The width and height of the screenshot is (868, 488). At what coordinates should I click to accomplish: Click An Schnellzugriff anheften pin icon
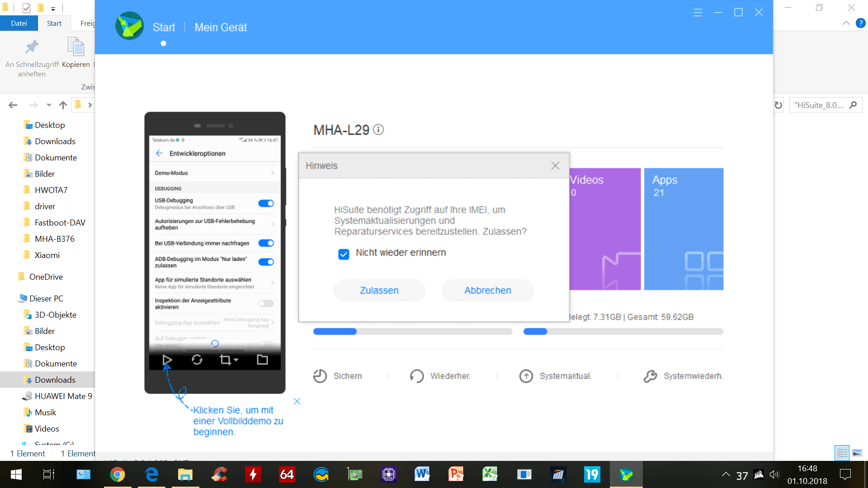click(32, 47)
